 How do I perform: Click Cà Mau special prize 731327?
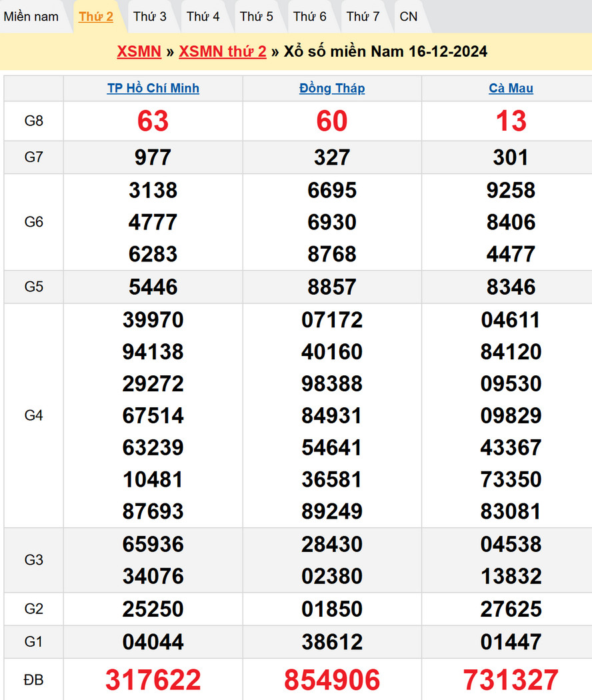(511, 680)
